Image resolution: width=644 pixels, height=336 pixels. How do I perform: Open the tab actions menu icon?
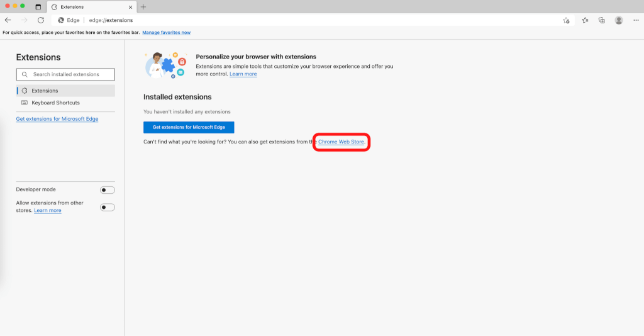click(38, 7)
